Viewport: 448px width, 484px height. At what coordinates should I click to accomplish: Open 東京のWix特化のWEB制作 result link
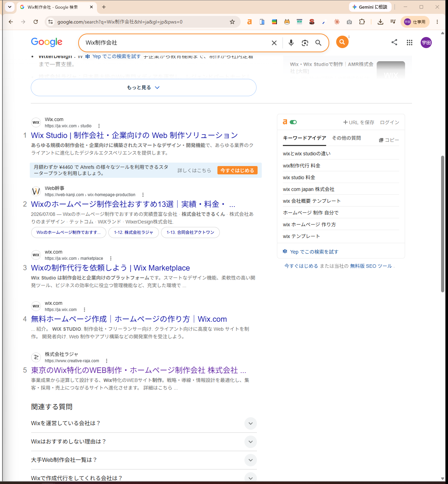(x=138, y=370)
